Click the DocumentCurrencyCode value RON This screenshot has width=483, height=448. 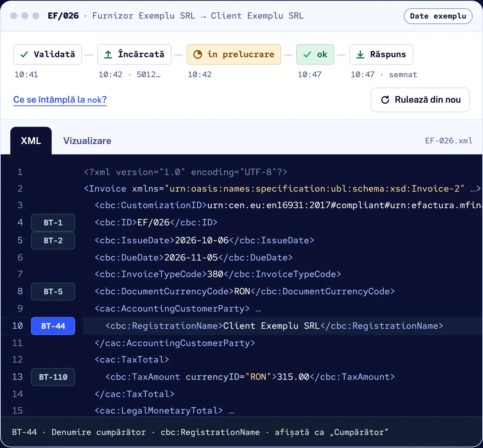(x=242, y=291)
